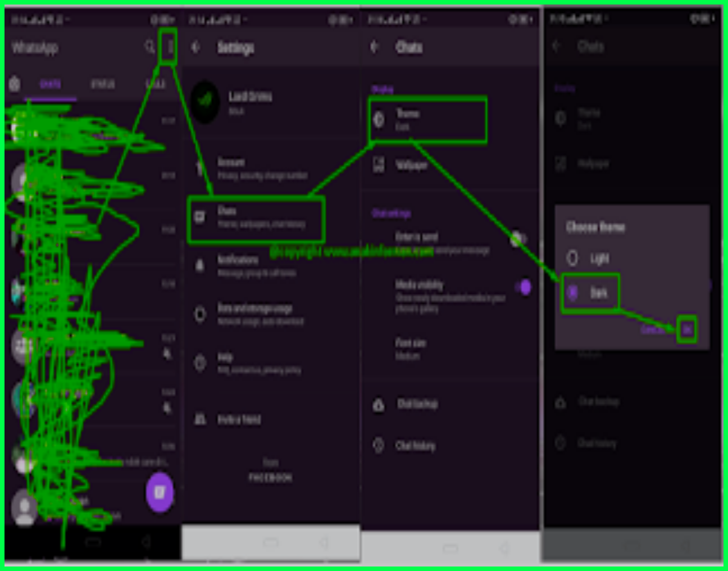The image size is (728, 571).
Task: Go back from the Settings screen
Action: (x=195, y=47)
